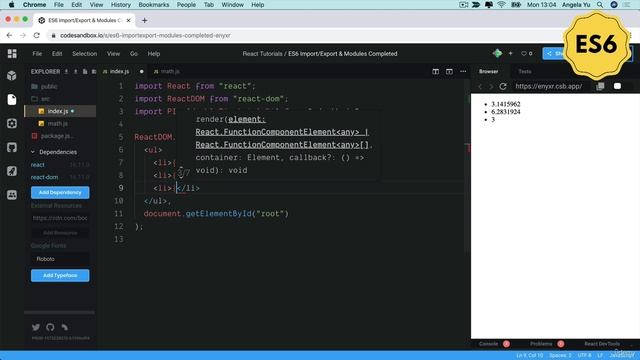640x360 pixels.
Task: Click the white toggle right of the preview URL
Action: [x=617, y=86]
